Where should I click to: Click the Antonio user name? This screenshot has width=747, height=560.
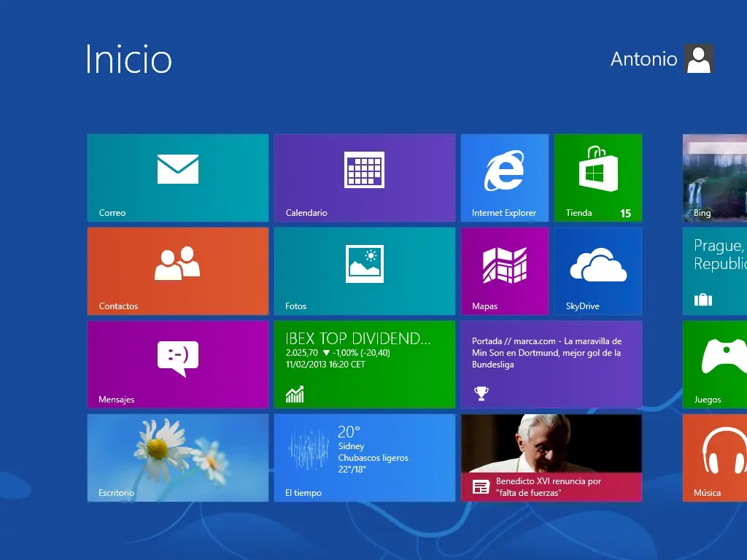click(643, 59)
